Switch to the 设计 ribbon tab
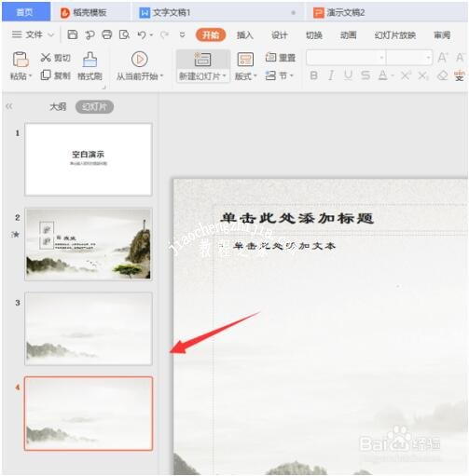 point(279,35)
